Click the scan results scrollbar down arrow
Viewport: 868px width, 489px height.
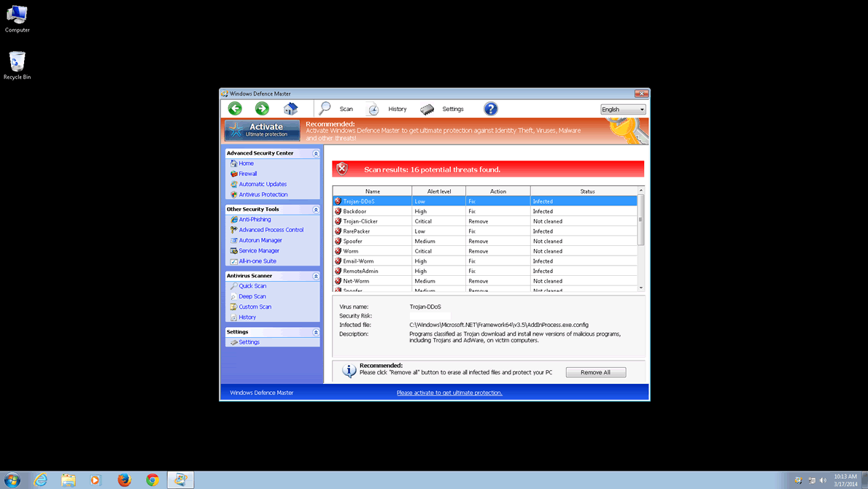point(641,288)
